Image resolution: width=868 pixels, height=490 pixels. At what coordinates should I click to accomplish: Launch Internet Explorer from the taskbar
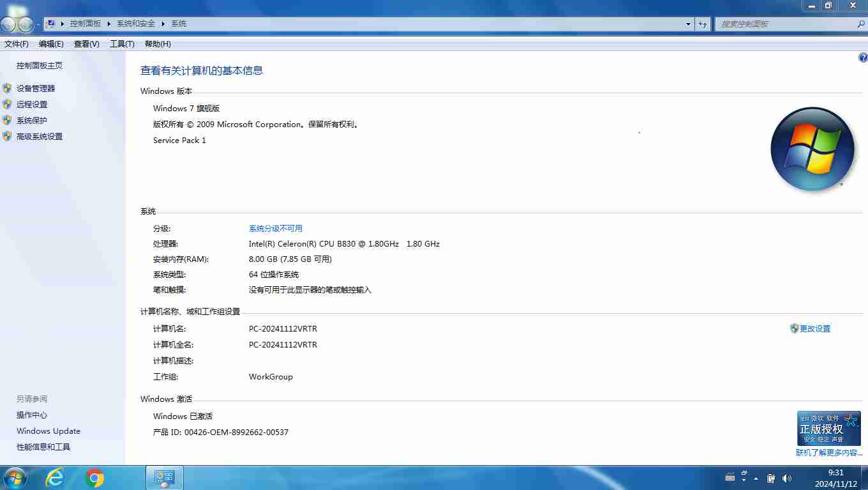(55, 477)
